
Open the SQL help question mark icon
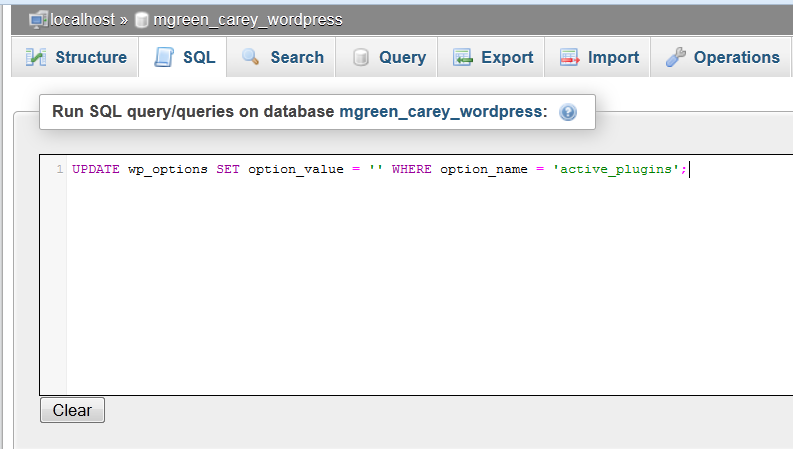[x=568, y=113]
